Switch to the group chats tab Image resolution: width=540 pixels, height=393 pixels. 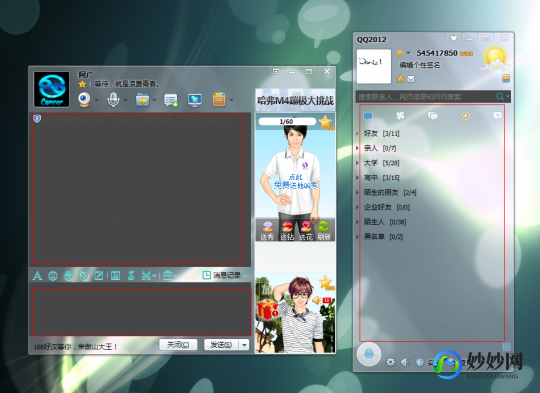point(433,116)
